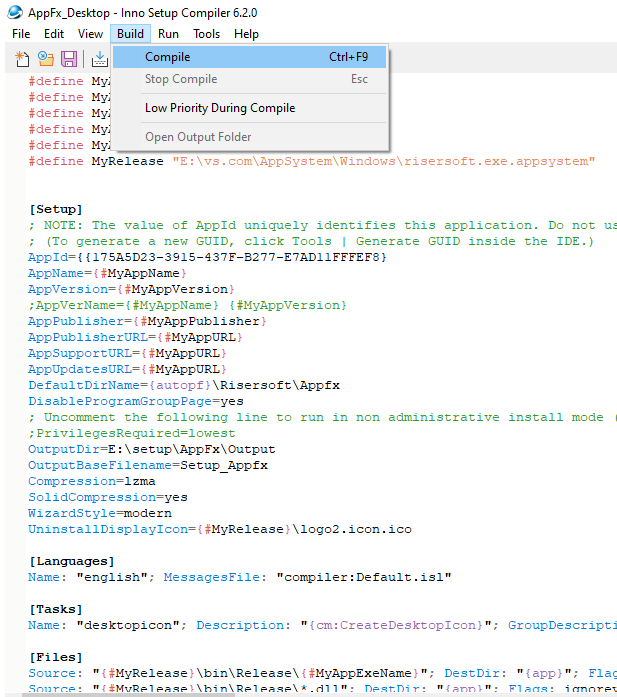
Task: Open the File menu
Action: (21, 34)
